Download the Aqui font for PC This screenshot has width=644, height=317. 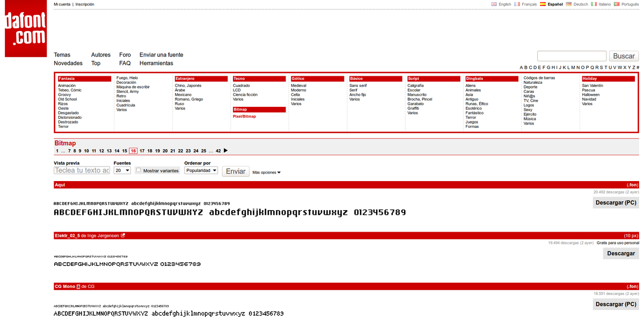[x=616, y=203]
